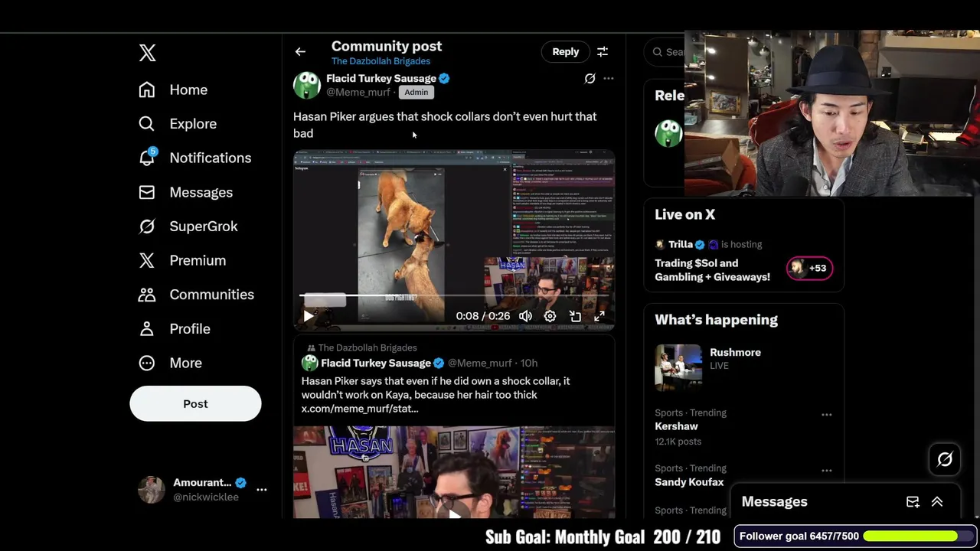Click the verified badge next to Trilla
The image size is (980, 551).
coord(700,245)
